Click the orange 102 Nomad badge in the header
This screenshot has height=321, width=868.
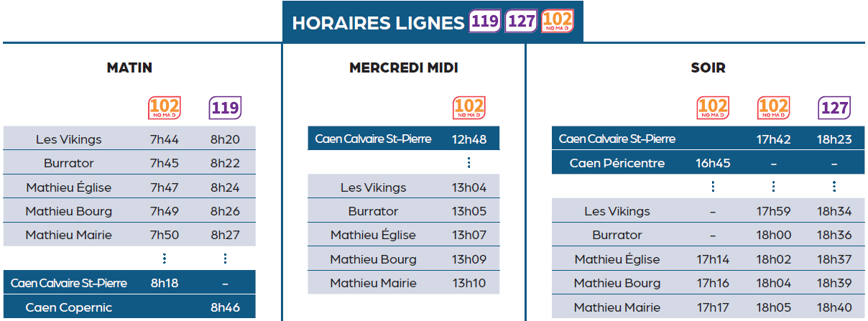pos(558,21)
